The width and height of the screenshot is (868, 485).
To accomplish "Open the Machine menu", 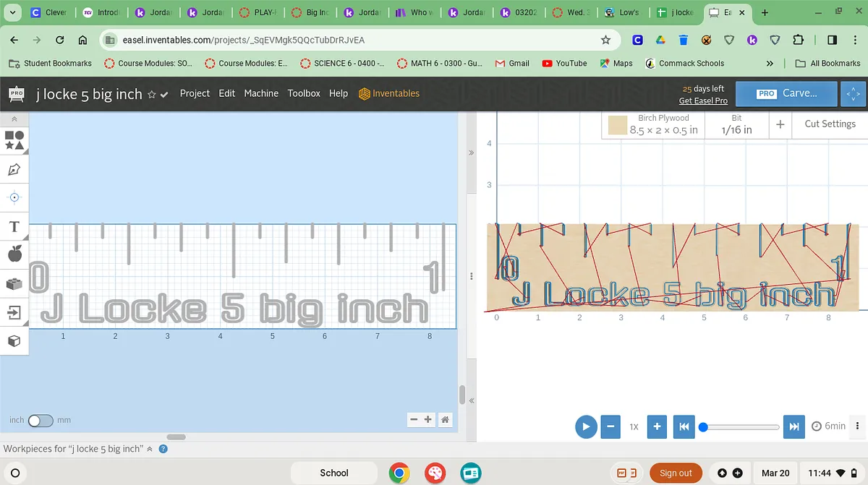I will pos(261,93).
